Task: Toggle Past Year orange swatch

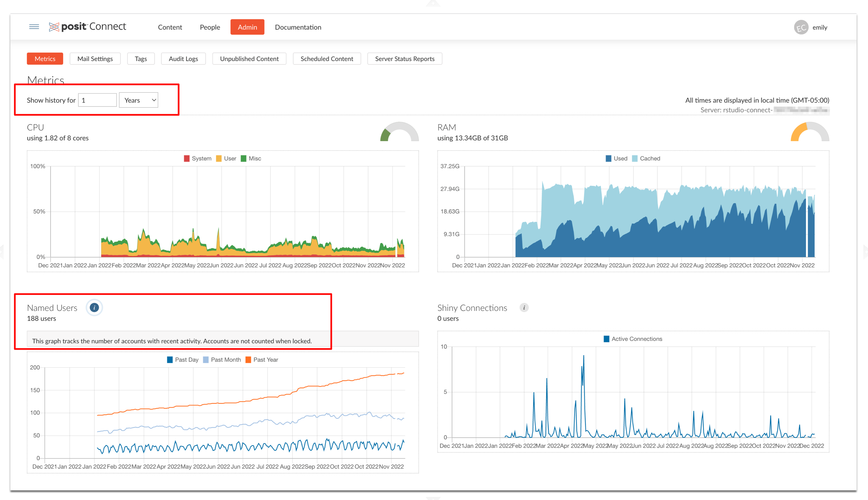Action: (x=248, y=360)
